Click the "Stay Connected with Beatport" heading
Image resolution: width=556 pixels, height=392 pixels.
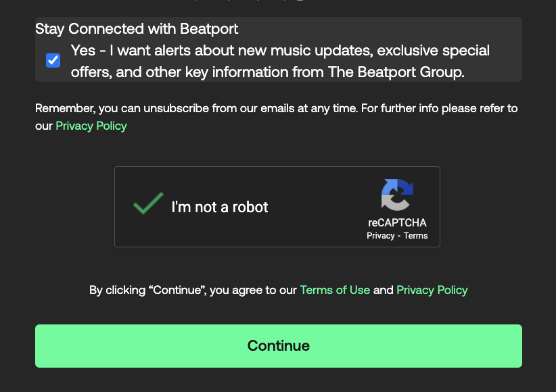[137, 28]
